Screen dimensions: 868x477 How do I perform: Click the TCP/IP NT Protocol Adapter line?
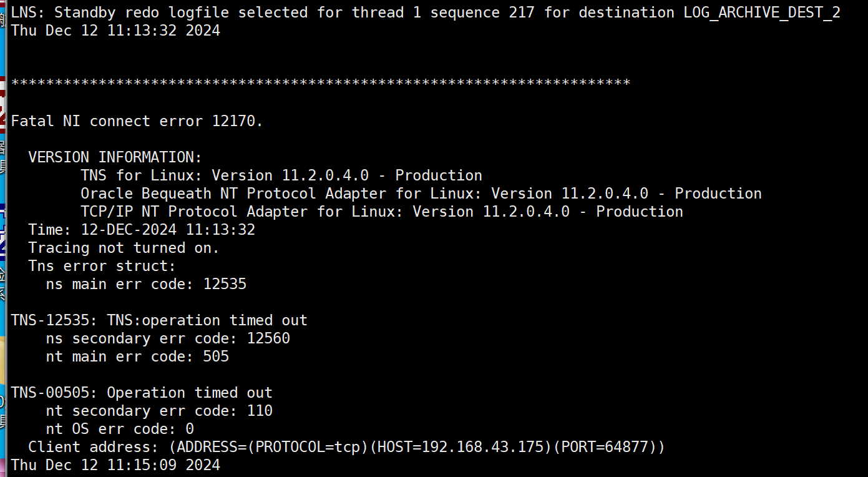coord(381,212)
